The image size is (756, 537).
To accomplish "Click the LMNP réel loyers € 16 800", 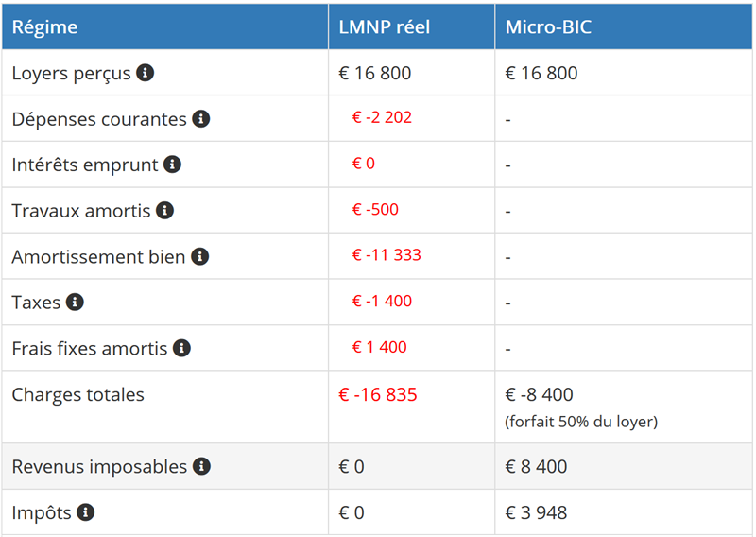I will pyautogui.click(x=375, y=73).
